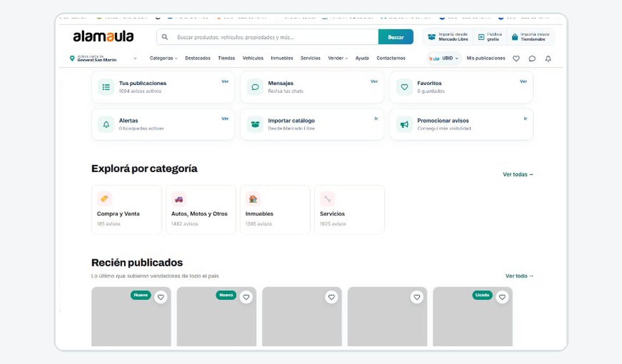Click Ver todas categories link
The height and width of the screenshot is (364, 622).
click(x=518, y=174)
